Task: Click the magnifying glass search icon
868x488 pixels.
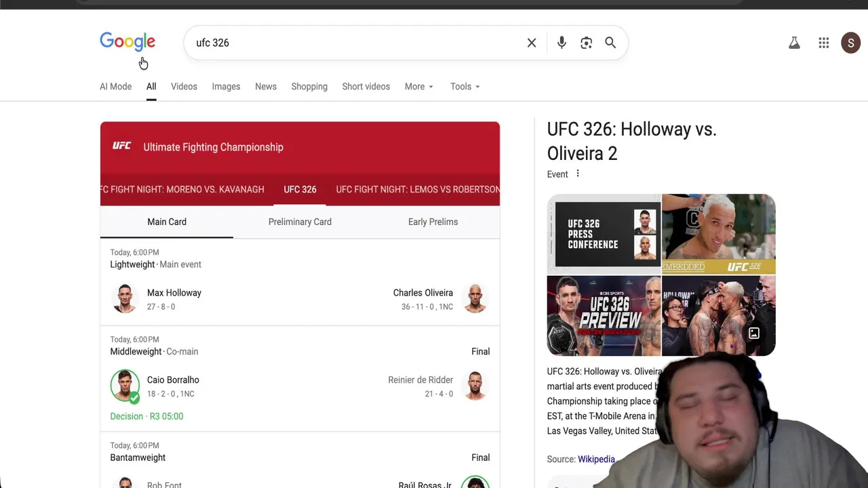Action: coord(610,43)
